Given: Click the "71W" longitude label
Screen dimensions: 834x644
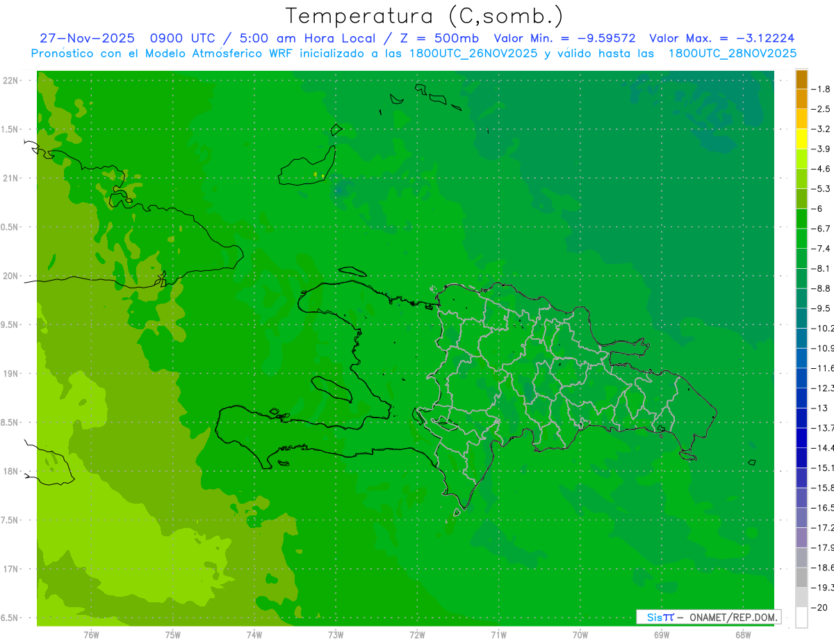Looking at the screenshot, I should click(x=498, y=635).
